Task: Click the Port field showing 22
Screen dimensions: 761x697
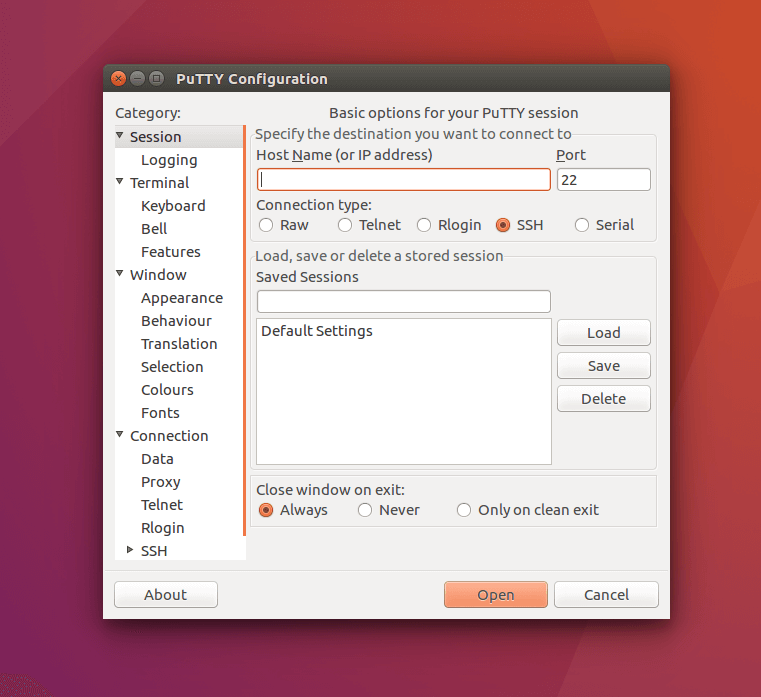Action: pos(604,180)
